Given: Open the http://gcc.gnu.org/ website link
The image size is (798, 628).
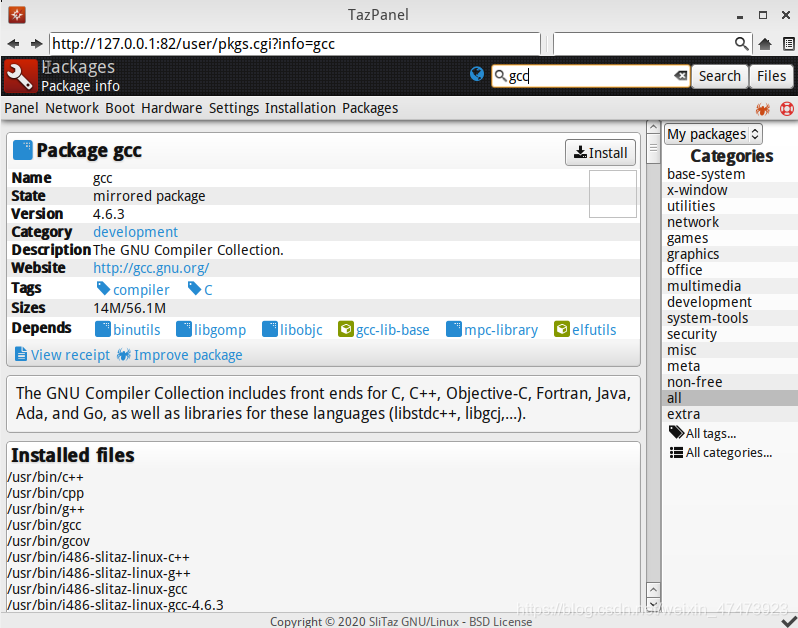Looking at the screenshot, I should point(151,268).
